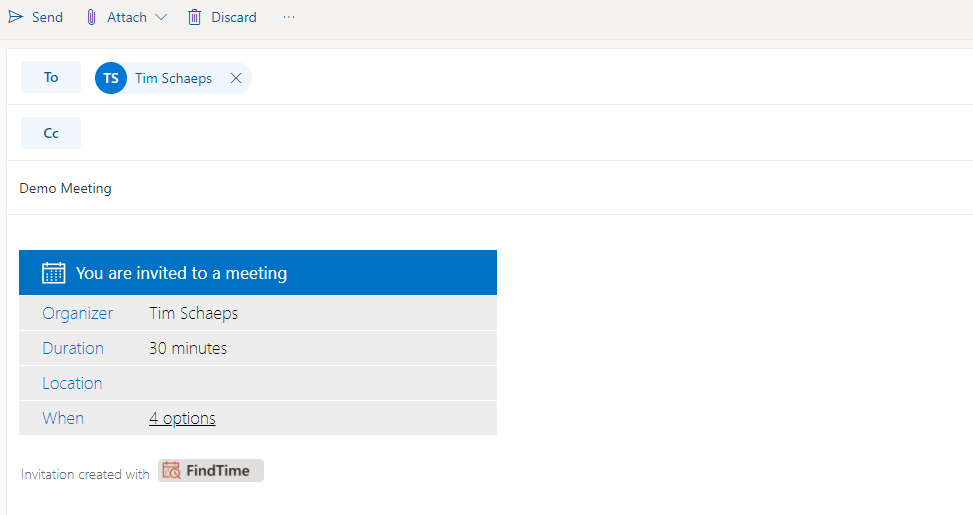Click the blank message body above the invitation
973x515 pixels.
point(490,233)
